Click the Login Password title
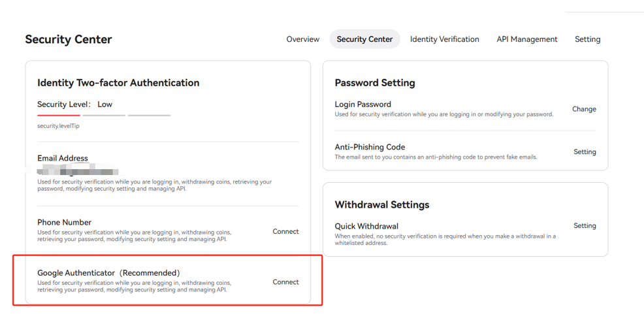644x322 pixels. 362,105
